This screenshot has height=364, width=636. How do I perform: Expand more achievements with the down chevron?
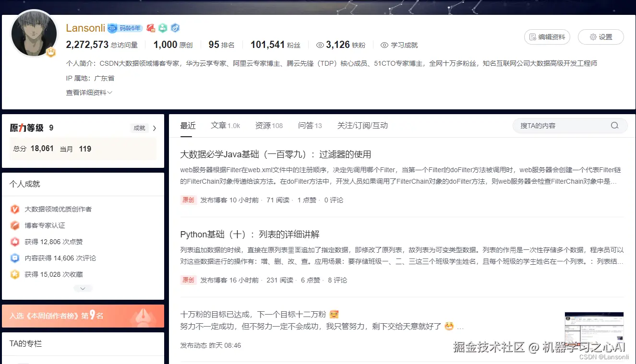[x=83, y=289]
